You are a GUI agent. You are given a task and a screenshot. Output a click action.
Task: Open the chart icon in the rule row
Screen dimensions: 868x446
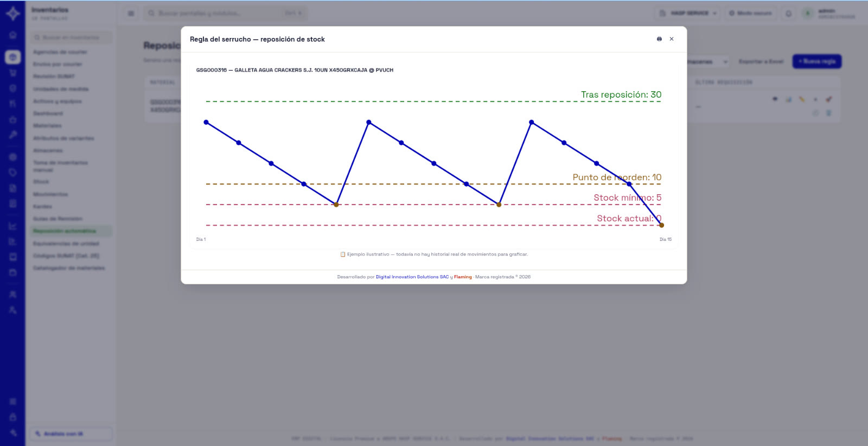coord(788,99)
